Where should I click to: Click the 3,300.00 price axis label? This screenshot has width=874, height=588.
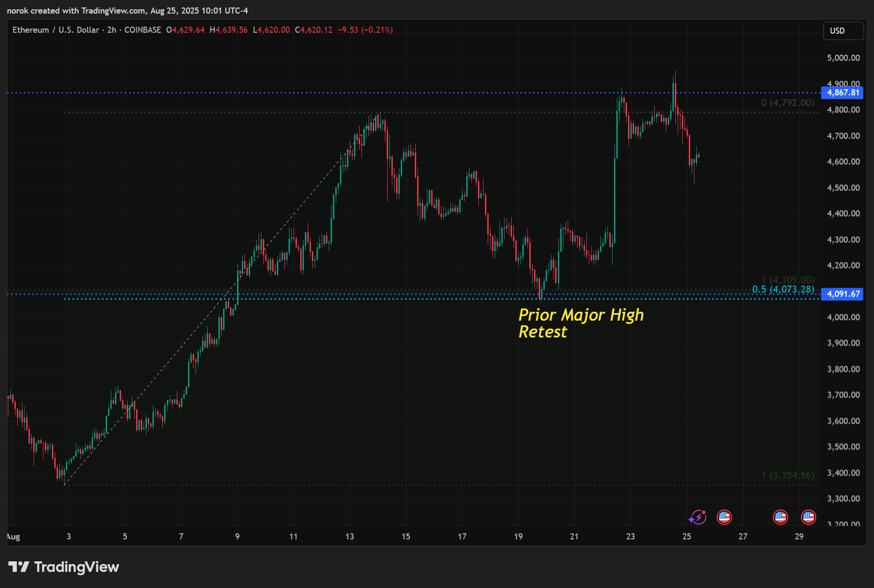click(843, 499)
